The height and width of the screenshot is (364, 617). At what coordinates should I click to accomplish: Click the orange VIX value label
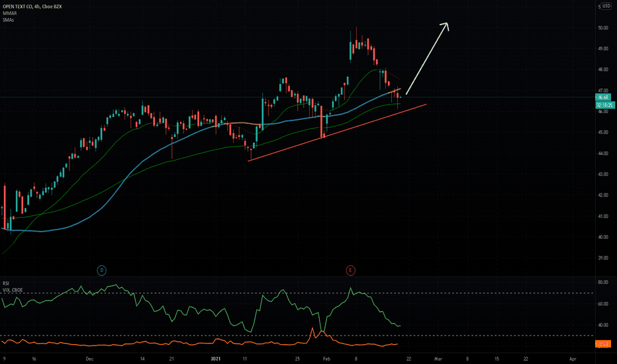[603, 344]
